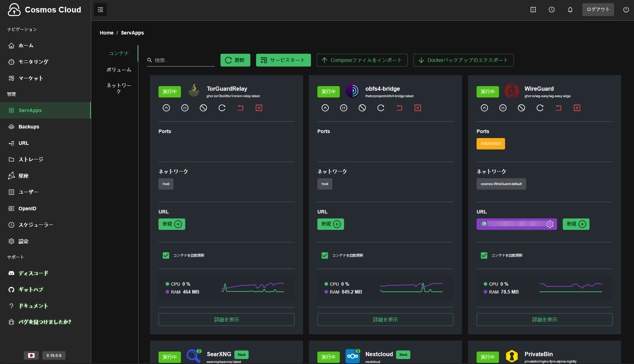Expand details for TorGuardRelay with 詳細を表示
Screen dimensions: 634x364
[226, 320]
